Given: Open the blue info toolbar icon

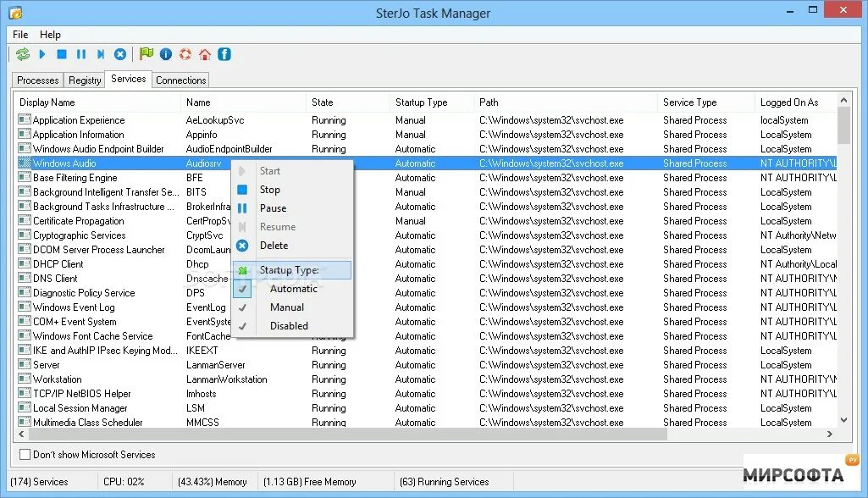Looking at the screenshot, I should tap(165, 54).
